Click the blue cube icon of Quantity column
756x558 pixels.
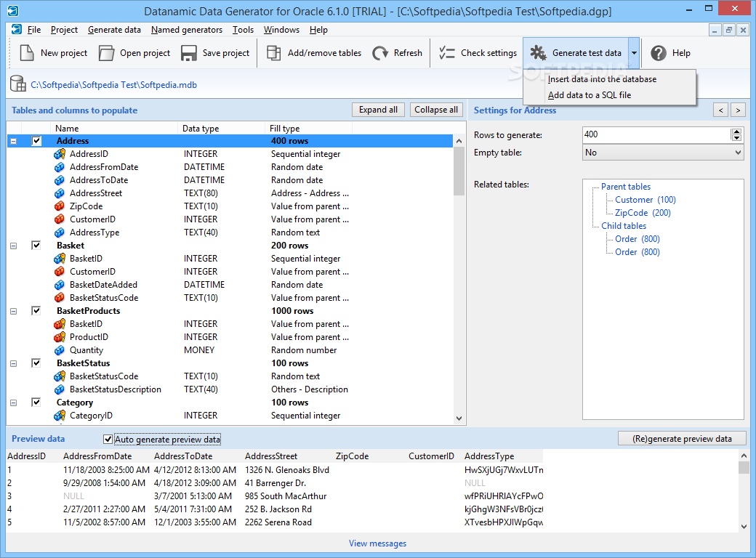pos(60,350)
